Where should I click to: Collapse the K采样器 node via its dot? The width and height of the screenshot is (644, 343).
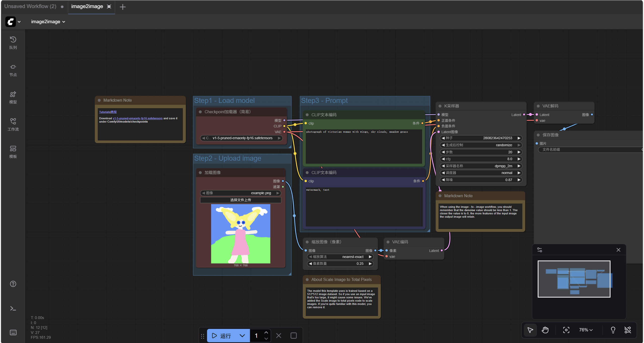click(440, 106)
